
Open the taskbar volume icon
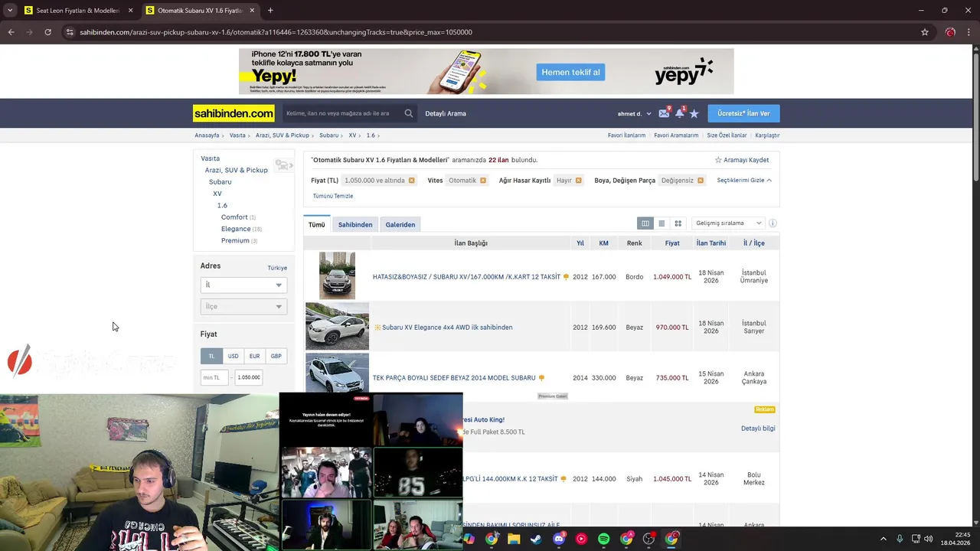pos(927,539)
